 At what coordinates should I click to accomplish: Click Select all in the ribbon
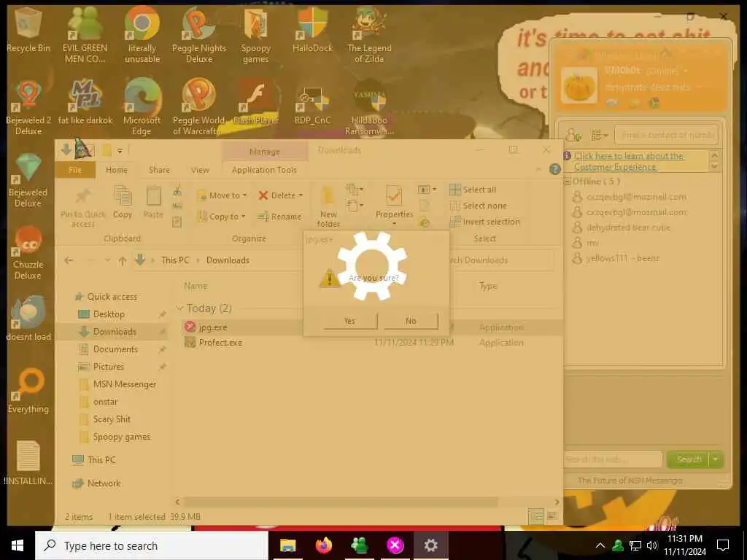[x=473, y=190]
